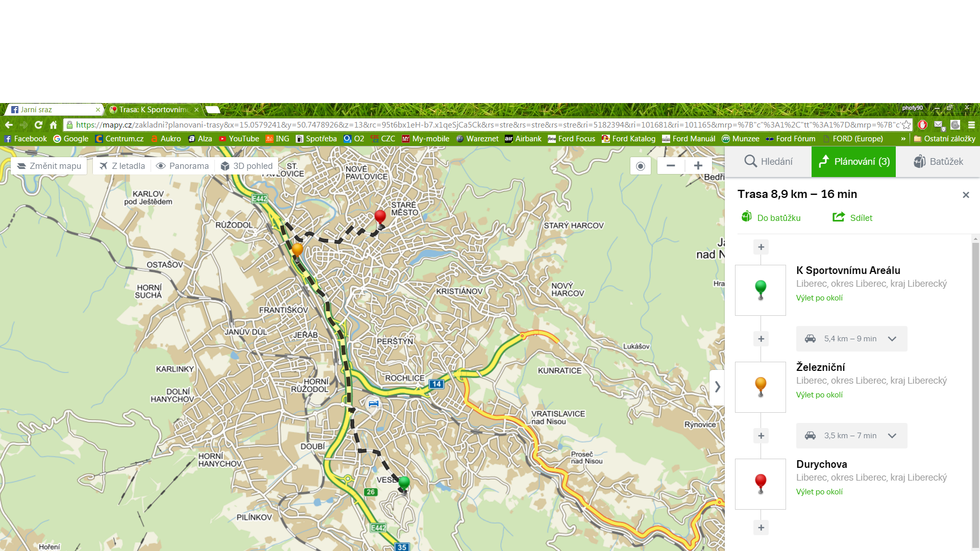
Task: Click the locate-me GPS button
Action: [641, 166]
